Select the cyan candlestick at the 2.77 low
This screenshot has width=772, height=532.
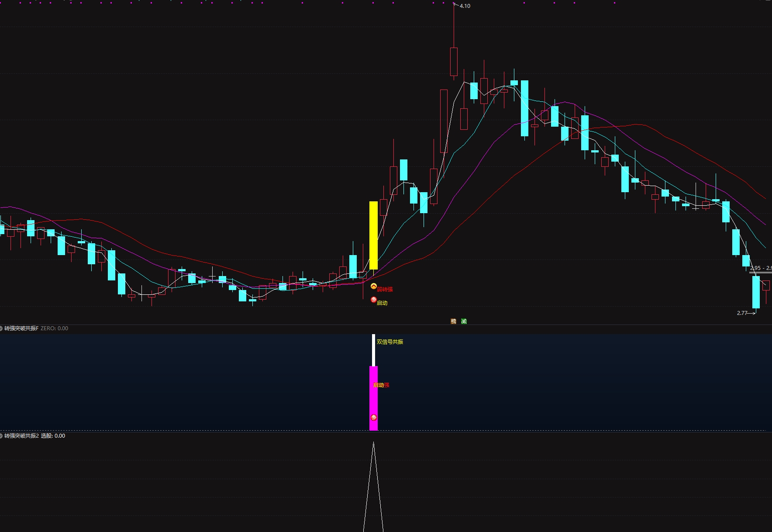pos(756,292)
